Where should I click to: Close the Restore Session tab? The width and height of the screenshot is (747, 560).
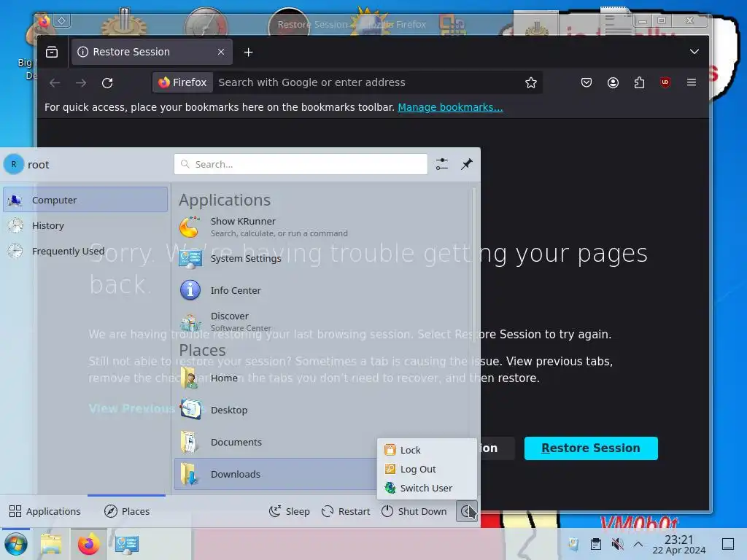click(221, 52)
